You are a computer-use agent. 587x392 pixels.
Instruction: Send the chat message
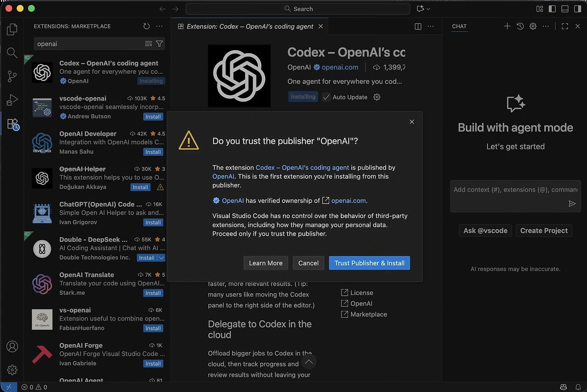[x=572, y=204]
